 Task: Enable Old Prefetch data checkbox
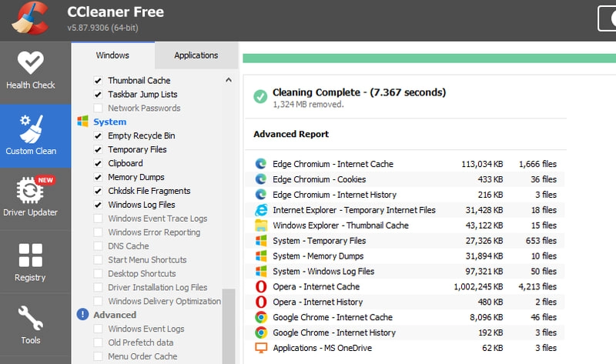coord(98,343)
